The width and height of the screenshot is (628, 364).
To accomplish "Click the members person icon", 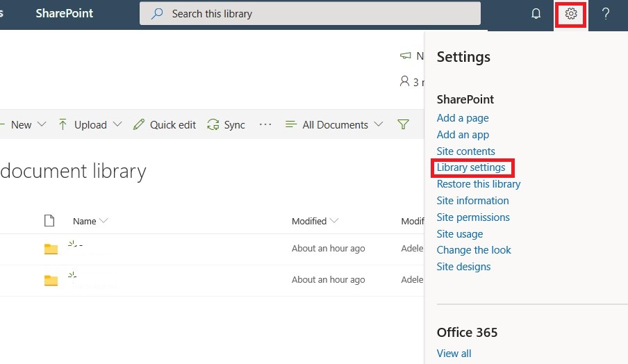I will (404, 81).
